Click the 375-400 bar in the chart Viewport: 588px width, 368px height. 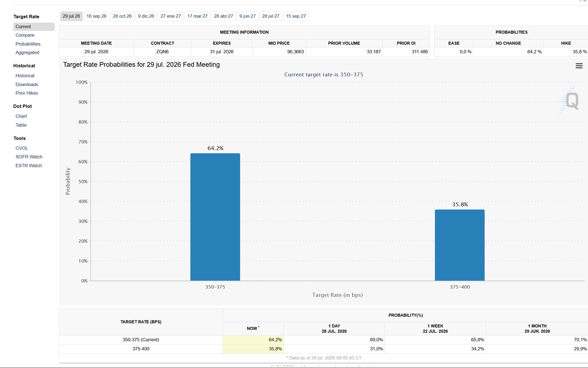point(460,245)
